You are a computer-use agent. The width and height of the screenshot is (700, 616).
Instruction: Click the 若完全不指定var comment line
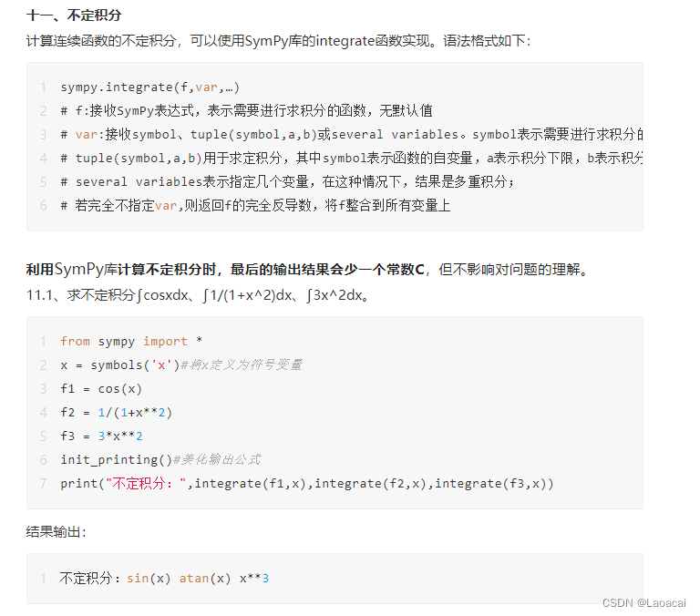(x=255, y=205)
